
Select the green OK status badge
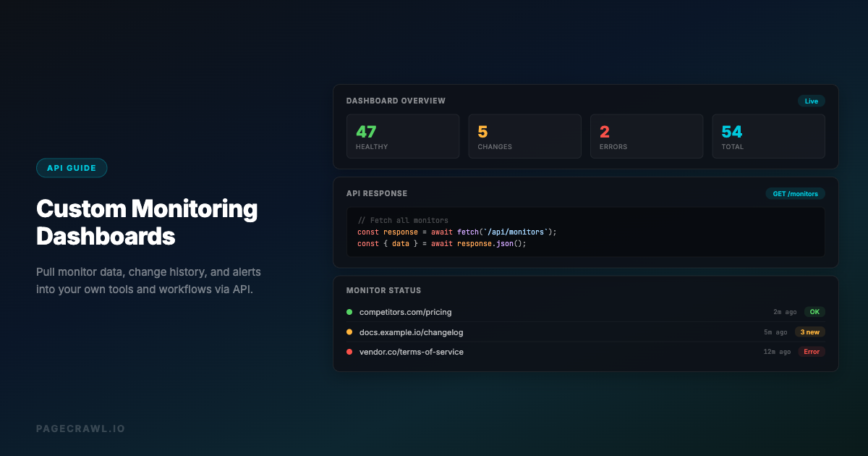click(814, 311)
